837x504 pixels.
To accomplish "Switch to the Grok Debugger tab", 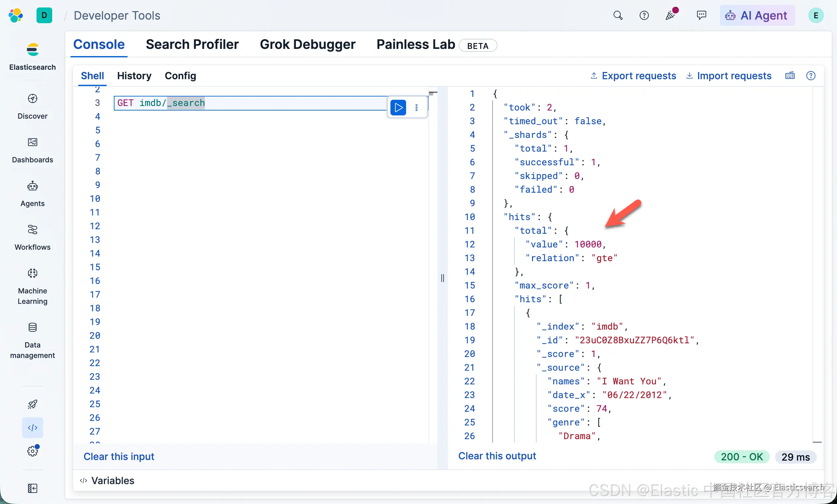I will pos(307,44).
